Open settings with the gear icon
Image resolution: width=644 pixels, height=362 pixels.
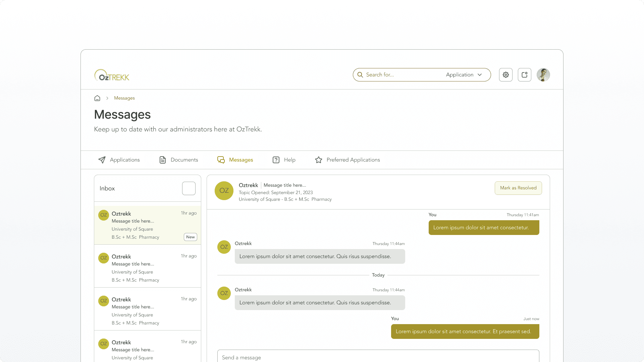coord(505,75)
